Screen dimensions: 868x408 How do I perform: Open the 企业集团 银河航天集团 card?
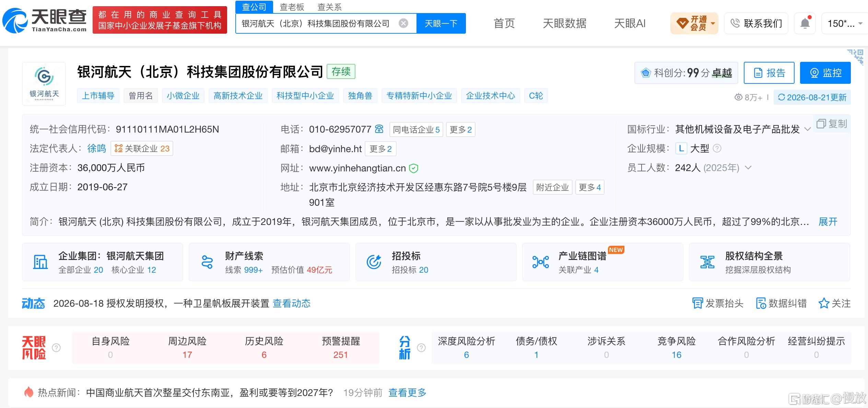(x=103, y=262)
